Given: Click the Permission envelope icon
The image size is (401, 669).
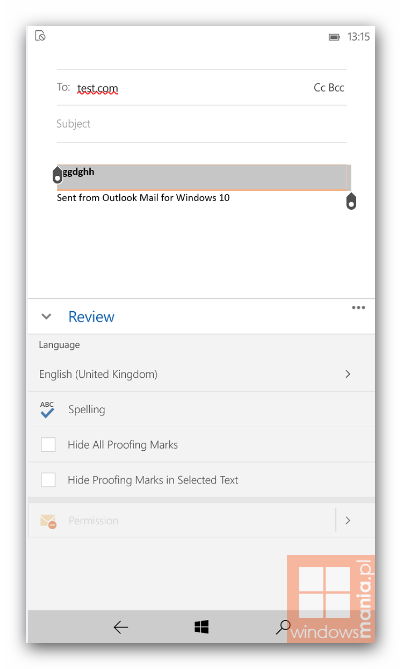Looking at the screenshot, I should 48,521.
